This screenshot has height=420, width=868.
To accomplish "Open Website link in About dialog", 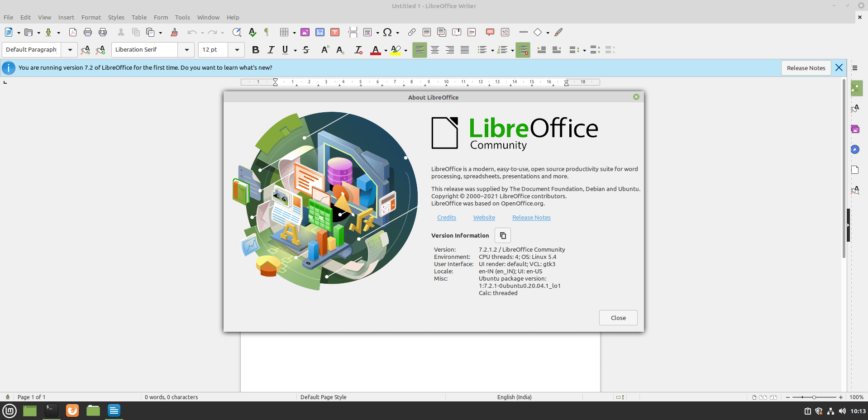I will click(x=484, y=218).
